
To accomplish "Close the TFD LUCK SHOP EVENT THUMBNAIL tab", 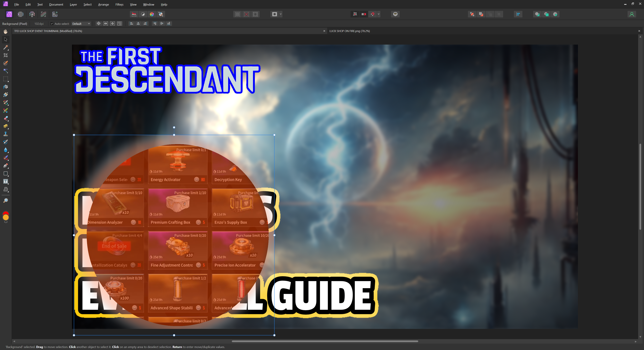I will (x=324, y=31).
